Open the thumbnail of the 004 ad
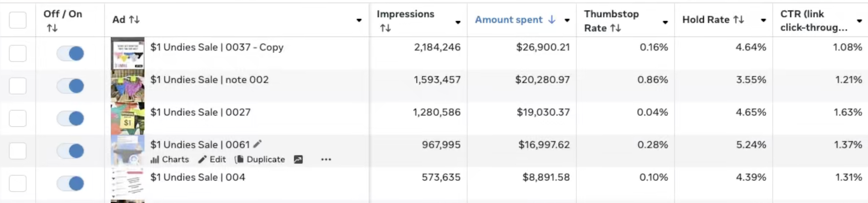Screen dimensions: 868x203 coord(127,183)
